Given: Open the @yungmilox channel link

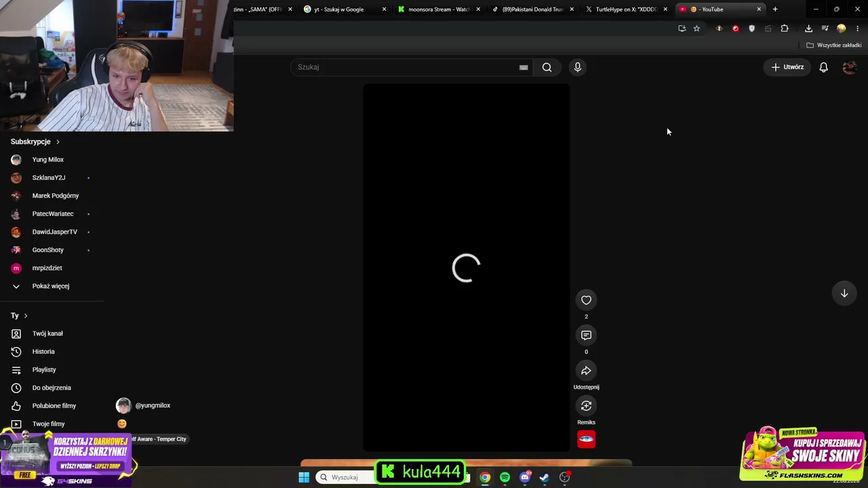Looking at the screenshot, I should [x=153, y=405].
